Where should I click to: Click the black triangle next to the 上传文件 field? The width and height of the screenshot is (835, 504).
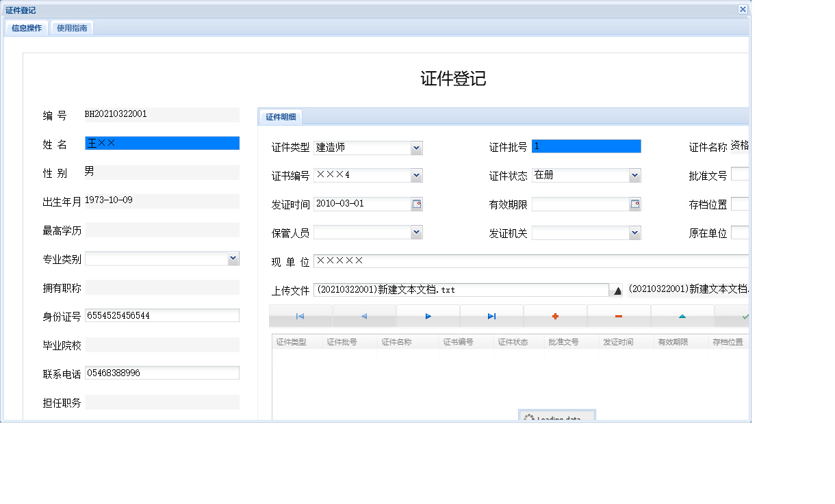[617, 289]
